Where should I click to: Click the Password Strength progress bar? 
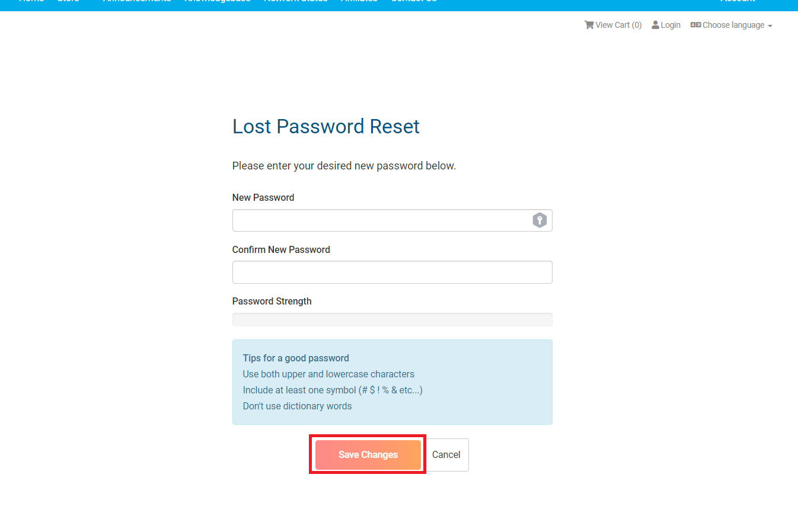[x=392, y=319]
